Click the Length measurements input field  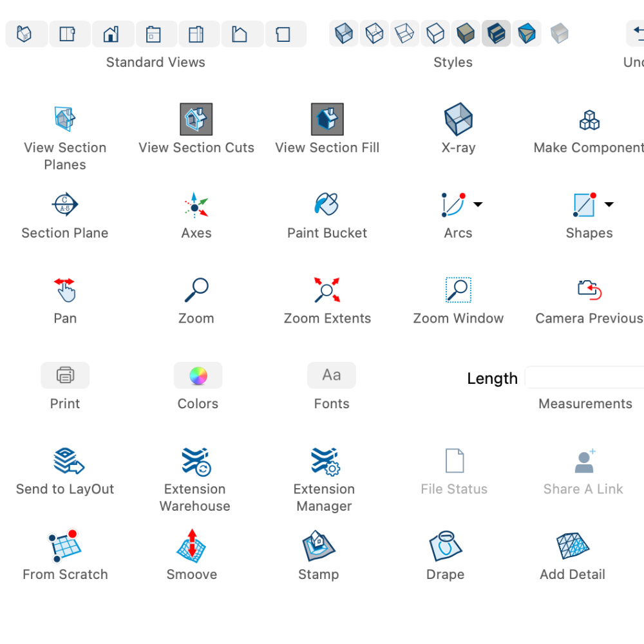(x=585, y=377)
